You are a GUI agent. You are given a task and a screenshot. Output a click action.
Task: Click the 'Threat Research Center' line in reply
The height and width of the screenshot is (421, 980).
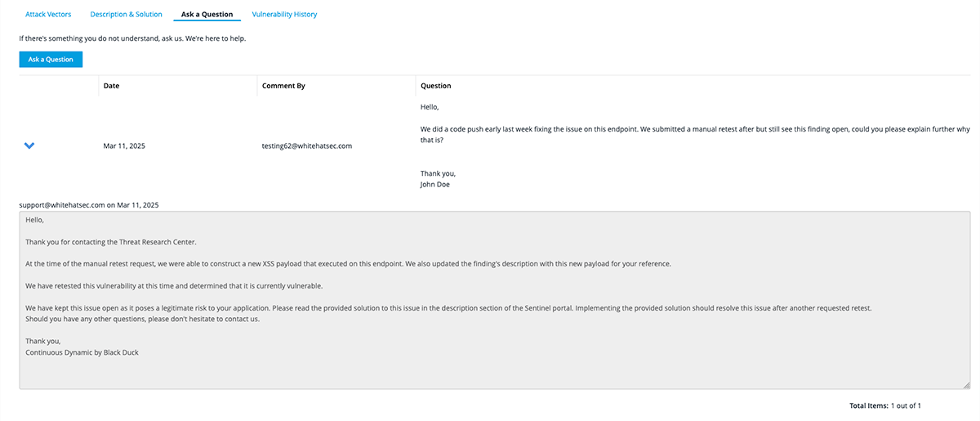click(x=111, y=242)
